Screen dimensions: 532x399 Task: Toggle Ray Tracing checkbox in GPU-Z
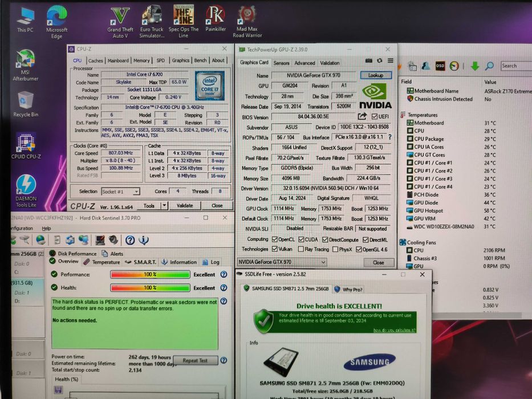click(300, 249)
